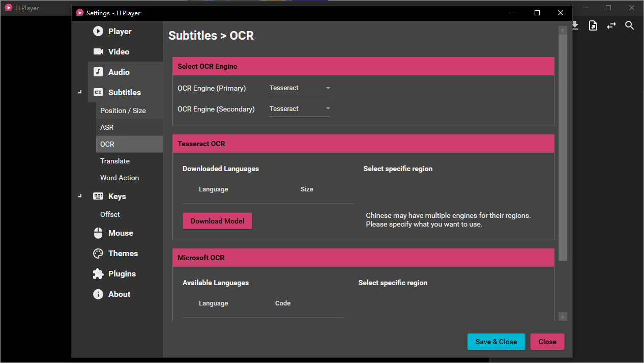The width and height of the screenshot is (644, 363).
Task: Click the Mouse icon in the sidebar
Action: point(98,233)
